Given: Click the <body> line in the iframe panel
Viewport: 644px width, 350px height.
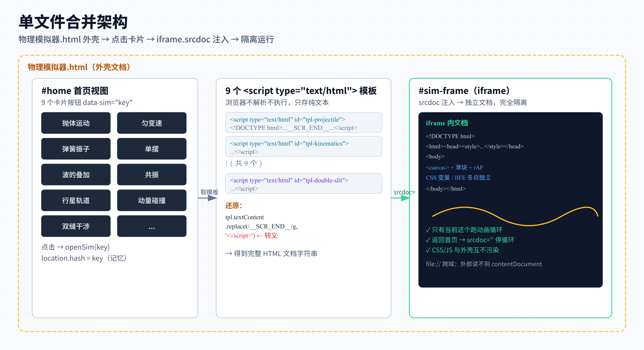Looking at the screenshot, I should coord(435,157).
